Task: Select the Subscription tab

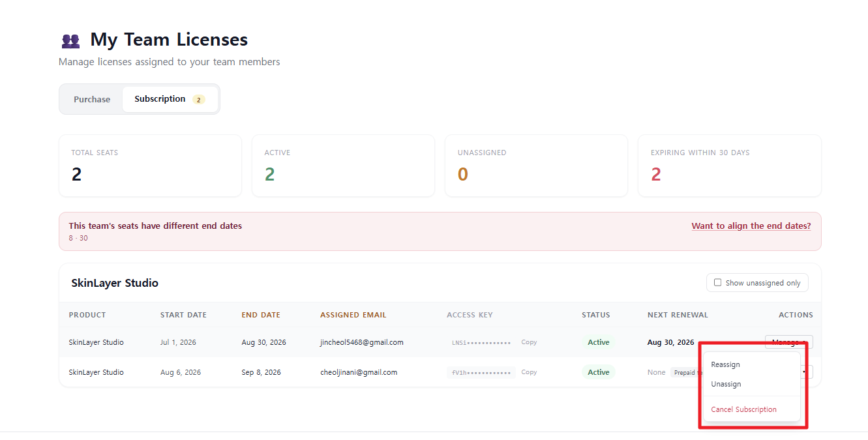Action: coord(170,99)
